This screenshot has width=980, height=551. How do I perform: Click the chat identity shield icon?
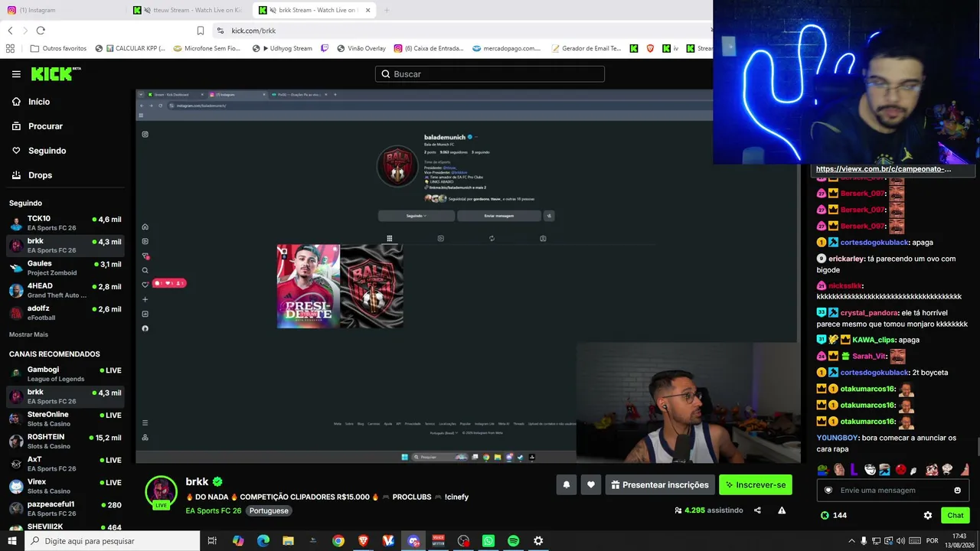pyautogui.click(x=828, y=491)
